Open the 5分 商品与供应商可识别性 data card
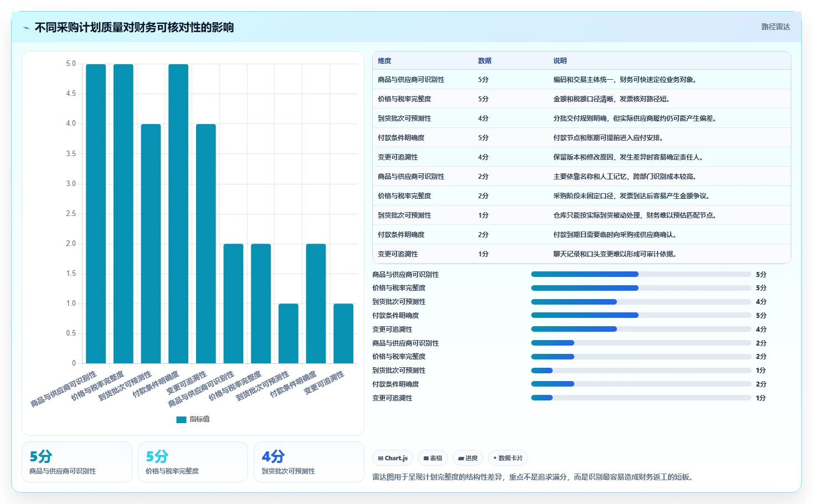This screenshot has height=504, width=813. click(77, 462)
